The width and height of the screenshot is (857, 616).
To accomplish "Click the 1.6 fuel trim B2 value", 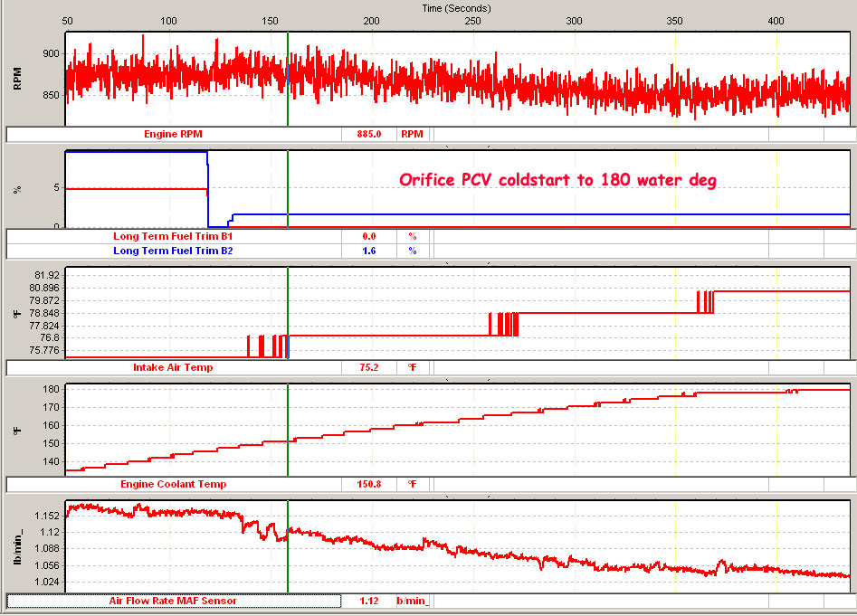I will 369,251.
